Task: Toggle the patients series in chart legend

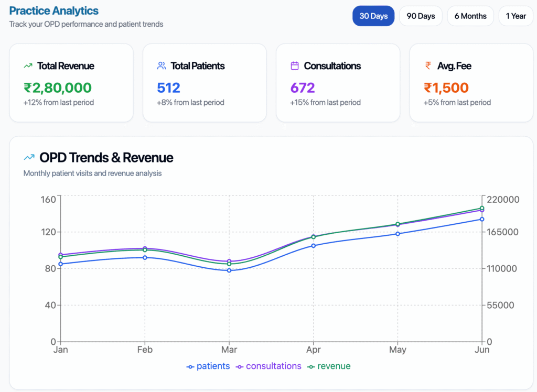Action: point(208,366)
